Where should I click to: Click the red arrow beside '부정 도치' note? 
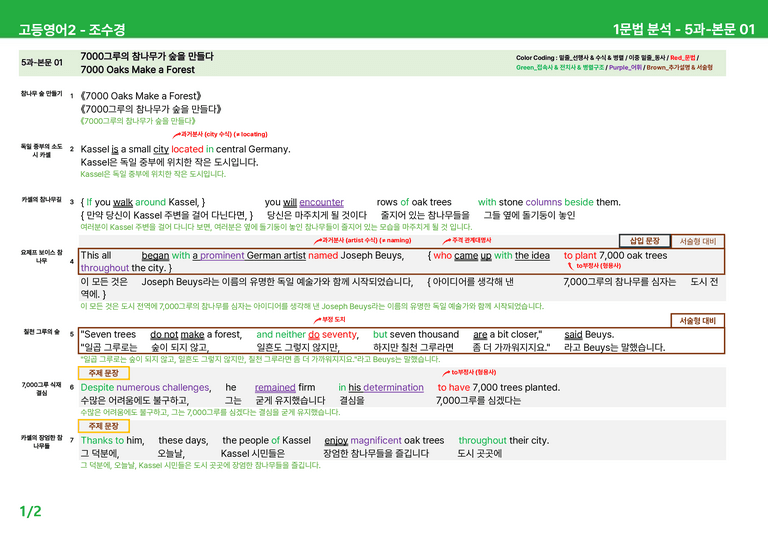(317, 320)
